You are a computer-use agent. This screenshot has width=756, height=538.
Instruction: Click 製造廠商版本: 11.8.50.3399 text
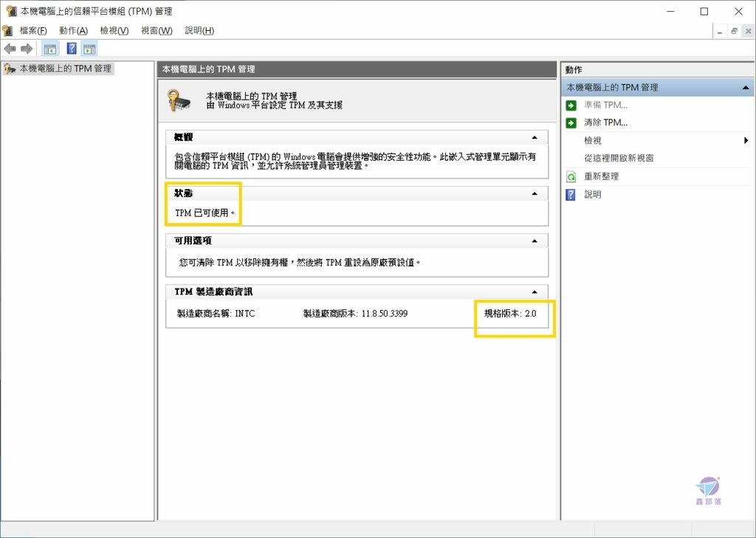pyautogui.click(x=355, y=314)
